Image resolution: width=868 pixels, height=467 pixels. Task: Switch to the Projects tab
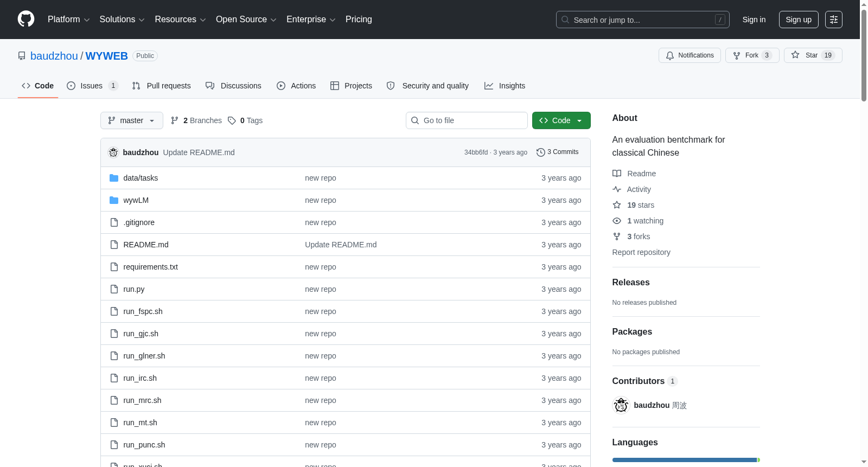point(351,86)
